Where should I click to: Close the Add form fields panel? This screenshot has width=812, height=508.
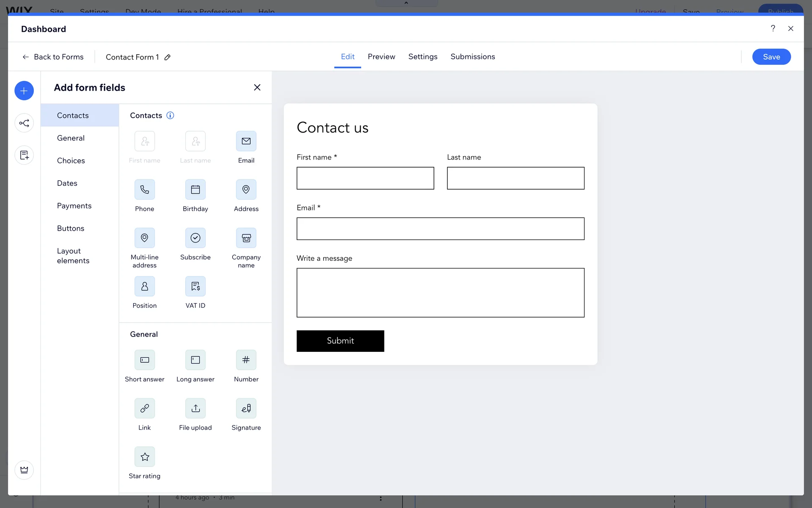(257, 87)
